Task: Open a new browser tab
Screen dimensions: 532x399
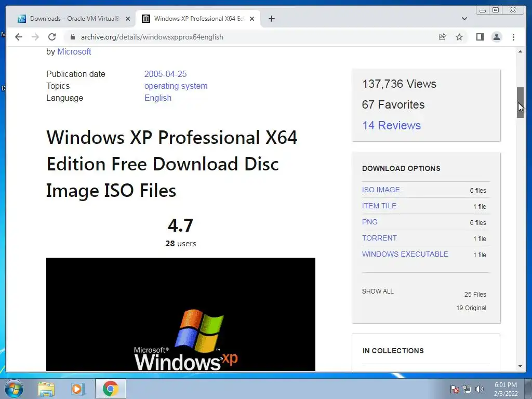Action: click(271, 19)
